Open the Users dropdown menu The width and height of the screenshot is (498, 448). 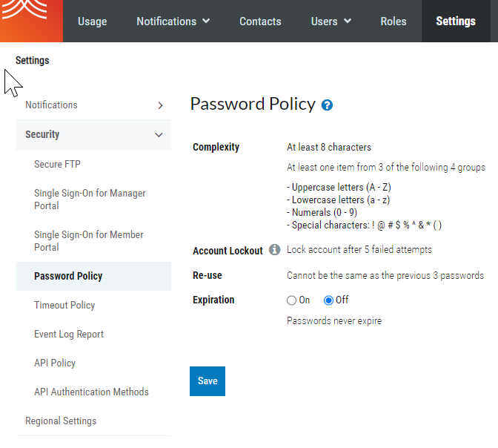coord(331,22)
